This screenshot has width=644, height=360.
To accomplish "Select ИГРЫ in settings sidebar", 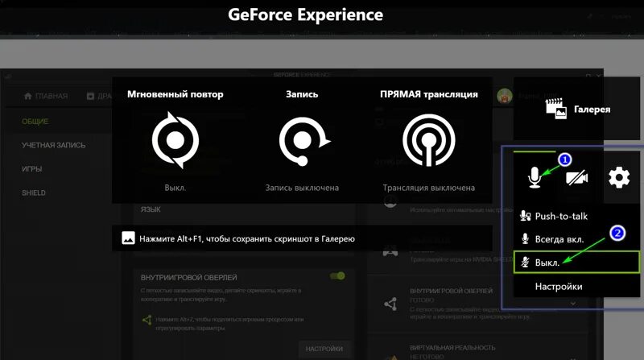I will tap(32, 169).
